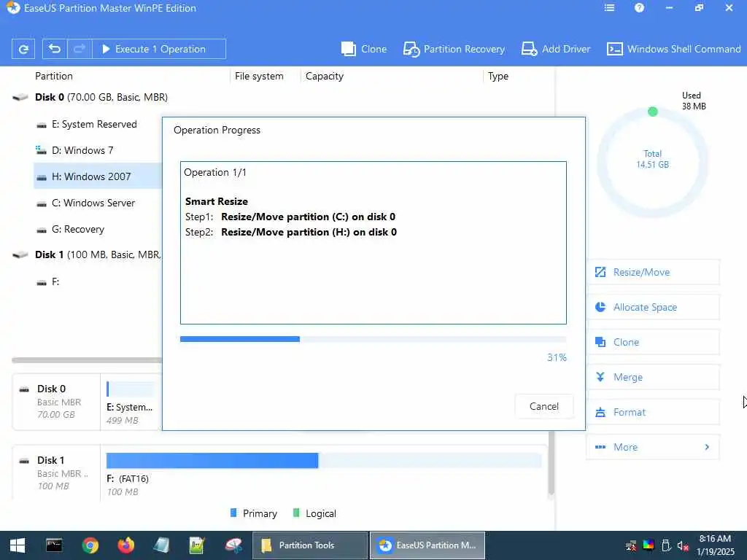The width and height of the screenshot is (747, 560).
Task: Click the redo arrow button
Action: point(80,49)
